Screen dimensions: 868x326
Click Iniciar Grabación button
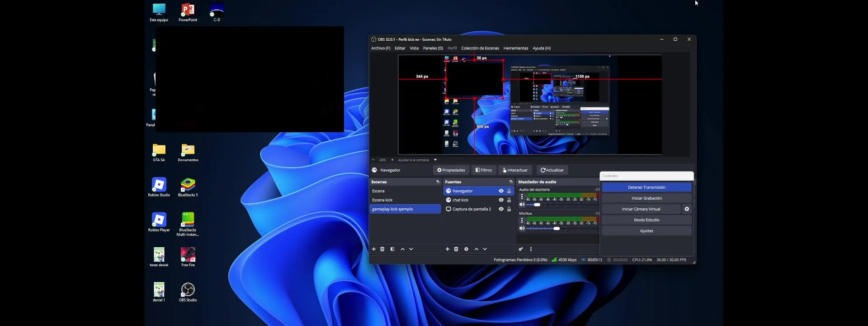point(646,198)
